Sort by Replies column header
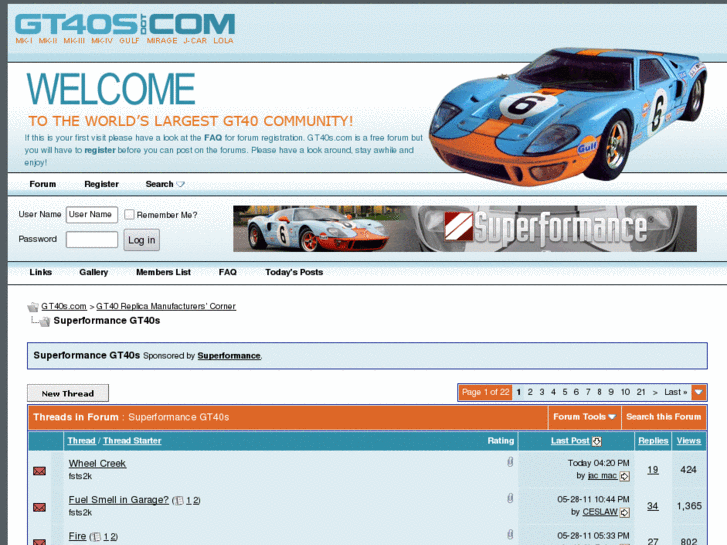The width and height of the screenshot is (727, 545). 653,441
